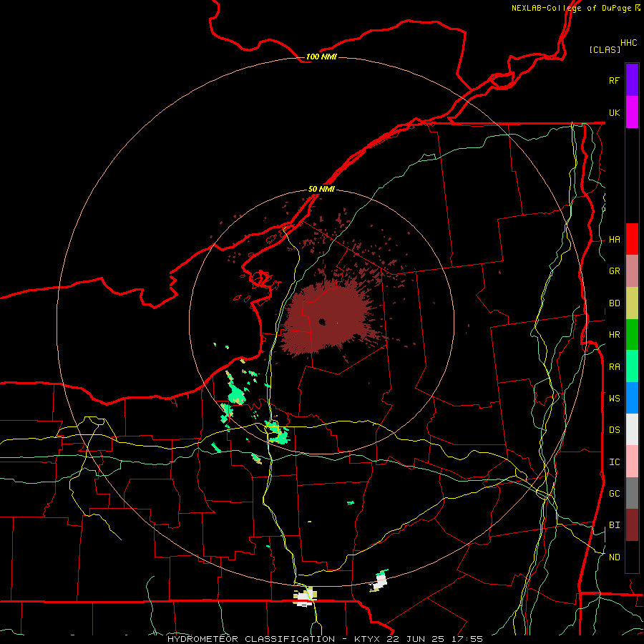This screenshot has width=644, height=644.
Task: Click the "IC" legend label
Action: (x=614, y=462)
